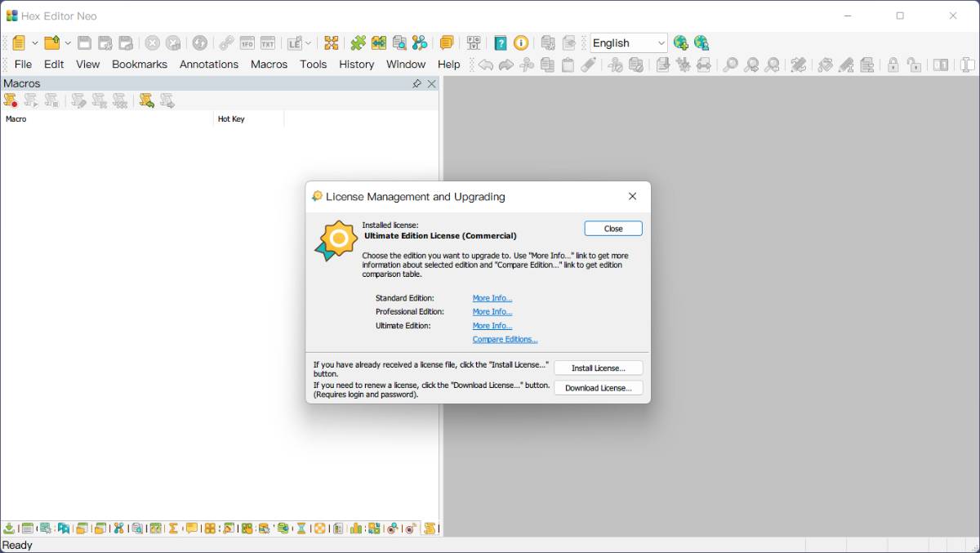
Task: Expand the New File dropdown arrow
Action: point(34,43)
